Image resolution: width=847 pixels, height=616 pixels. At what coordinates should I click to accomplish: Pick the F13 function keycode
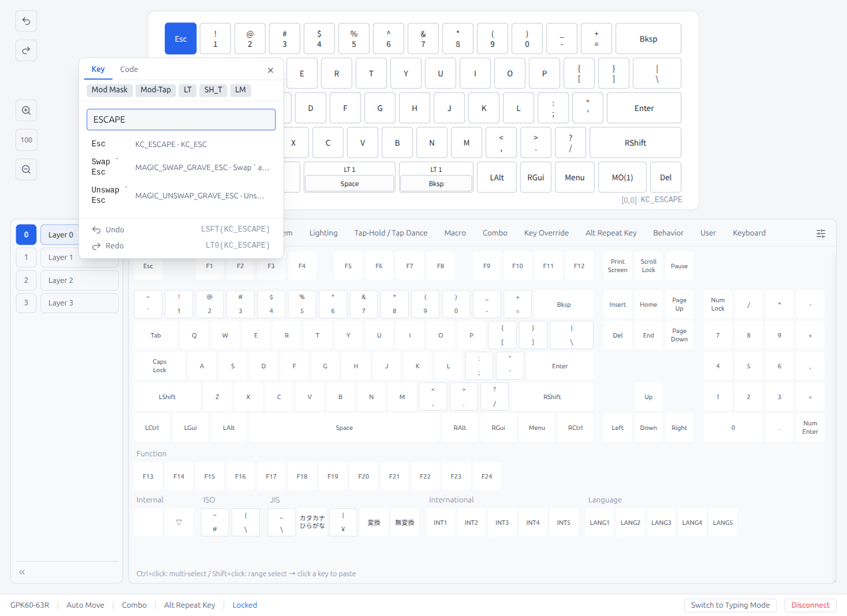(148, 476)
